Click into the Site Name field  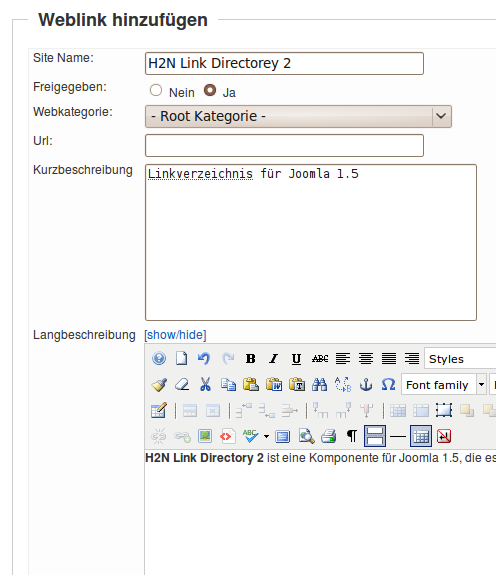point(284,63)
